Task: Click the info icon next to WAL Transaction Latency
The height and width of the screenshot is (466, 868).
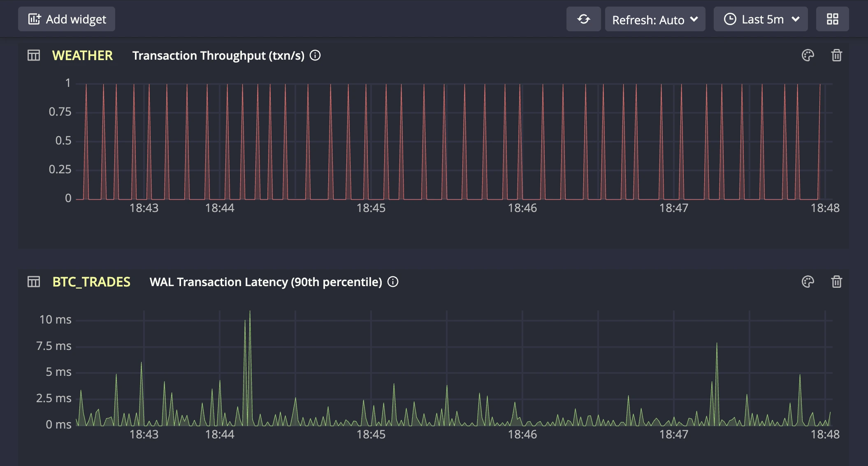Action: coord(393,282)
